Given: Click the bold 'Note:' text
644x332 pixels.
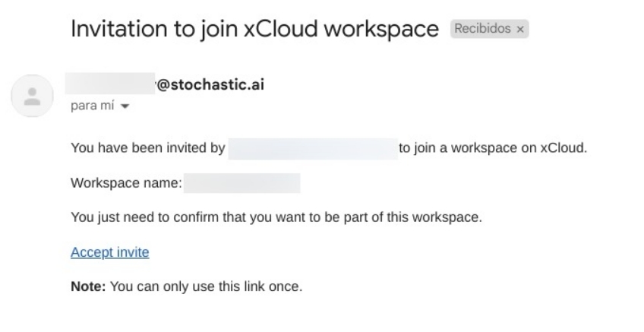Looking at the screenshot, I should point(88,286).
